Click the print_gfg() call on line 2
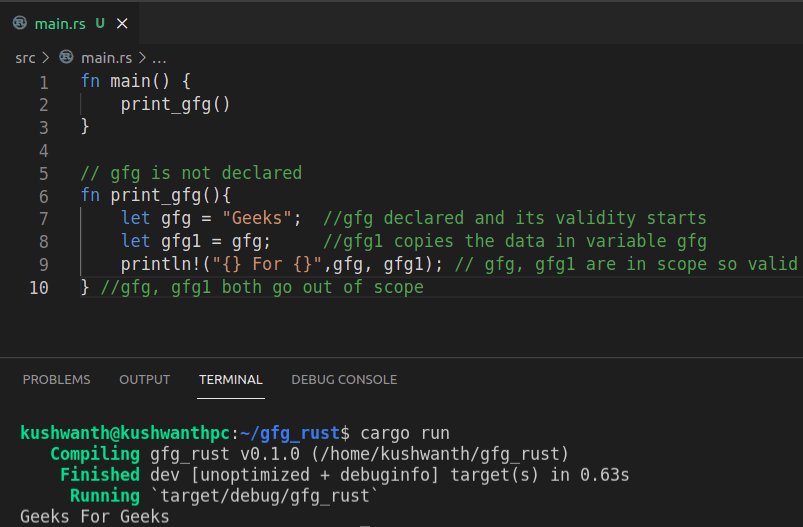803x527 pixels. [x=175, y=105]
